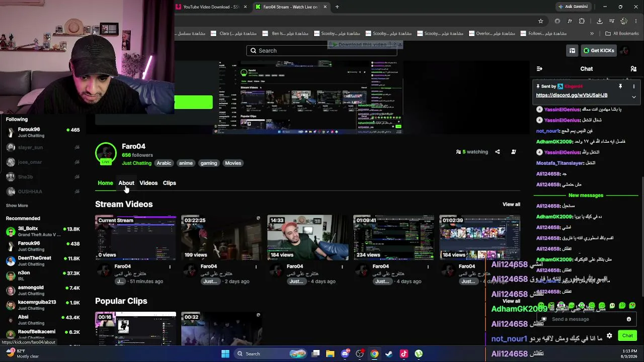Open asmongold in Recommended channels
Screen dimensions: 644x362
click(x=42, y=291)
